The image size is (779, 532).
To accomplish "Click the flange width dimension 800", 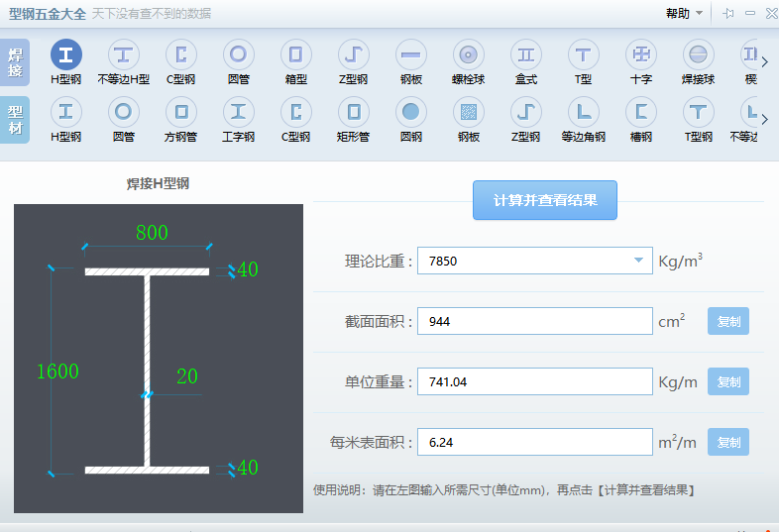I will pos(152,233).
